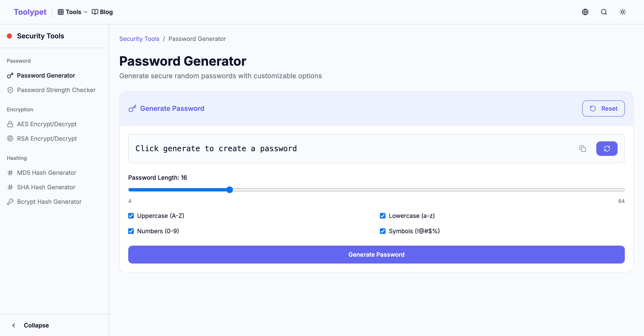Disable the Lowercase (a-z) checkbox
This screenshot has width=644, height=336.
click(x=382, y=216)
